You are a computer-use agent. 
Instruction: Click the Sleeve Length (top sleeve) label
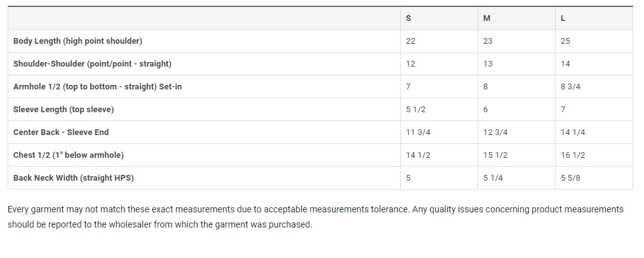64,109
